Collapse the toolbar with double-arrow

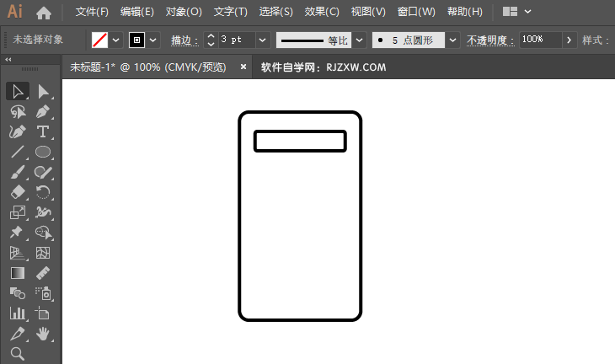click(x=8, y=60)
